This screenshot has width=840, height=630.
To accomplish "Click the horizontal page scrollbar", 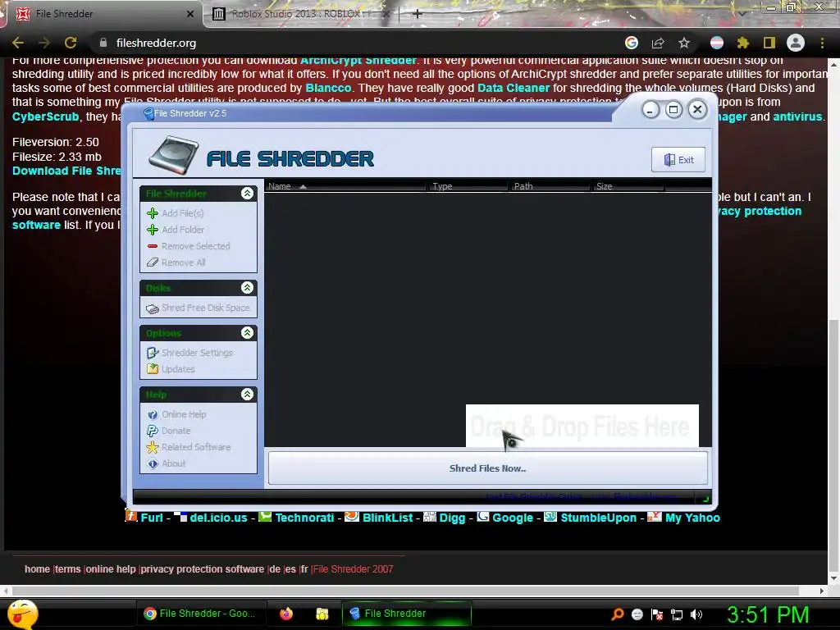I will coord(405,591).
